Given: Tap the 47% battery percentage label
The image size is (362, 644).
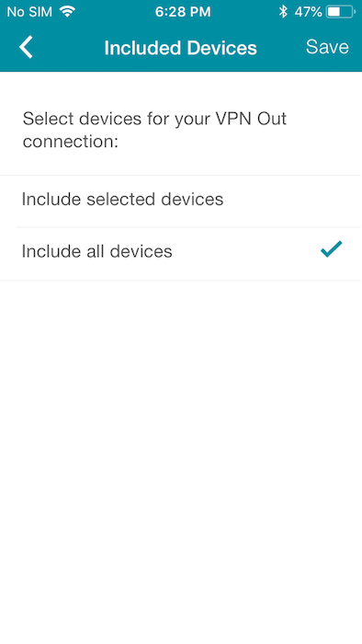Looking at the screenshot, I should click(308, 11).
